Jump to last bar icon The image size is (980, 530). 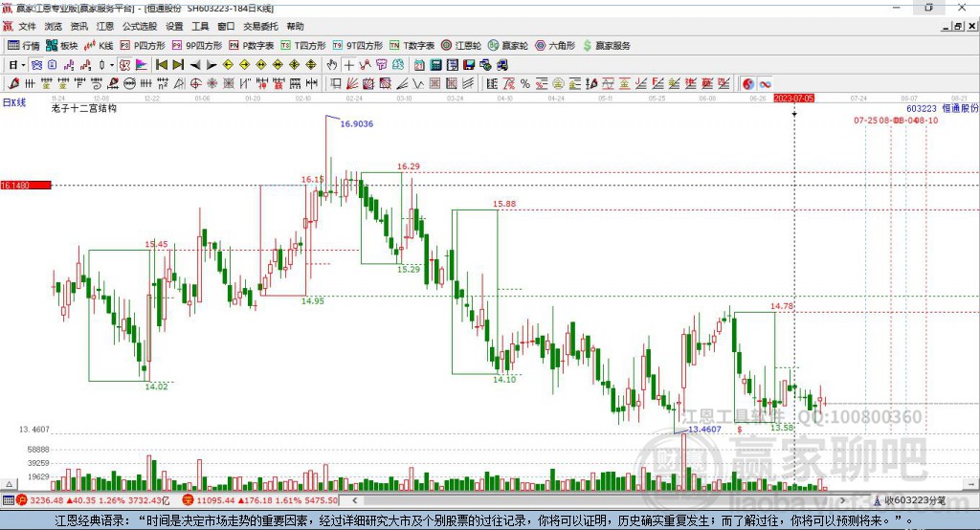click(x=178, y=65)
